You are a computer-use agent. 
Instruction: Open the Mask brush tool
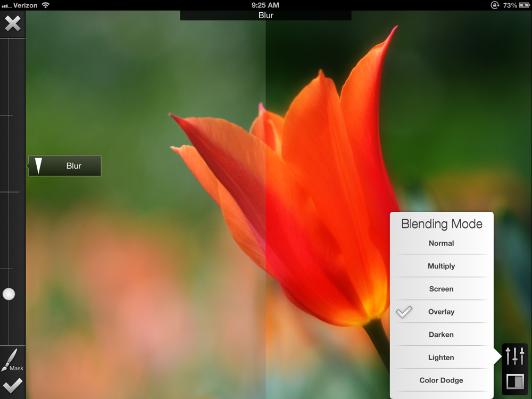pyautogui.click(x=12, y=360)
